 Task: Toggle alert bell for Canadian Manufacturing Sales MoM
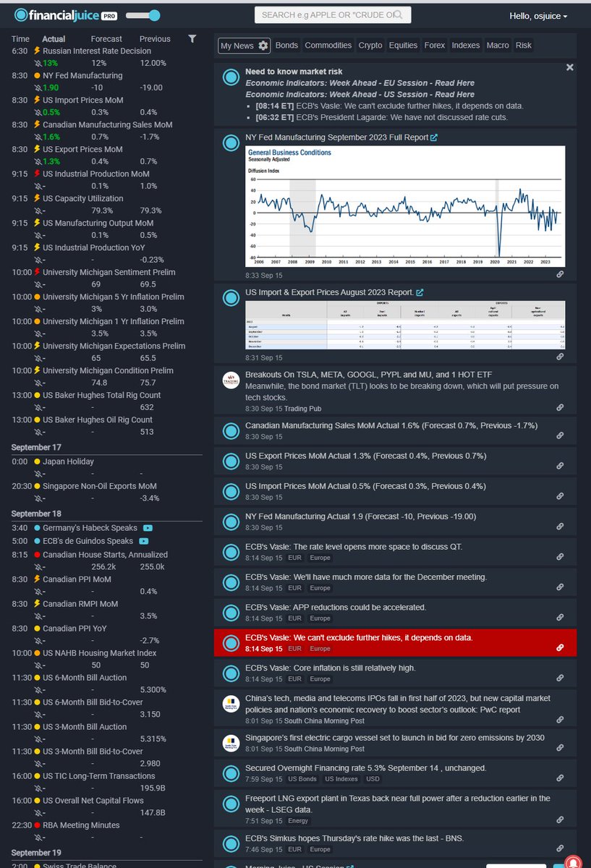[38, 137]
